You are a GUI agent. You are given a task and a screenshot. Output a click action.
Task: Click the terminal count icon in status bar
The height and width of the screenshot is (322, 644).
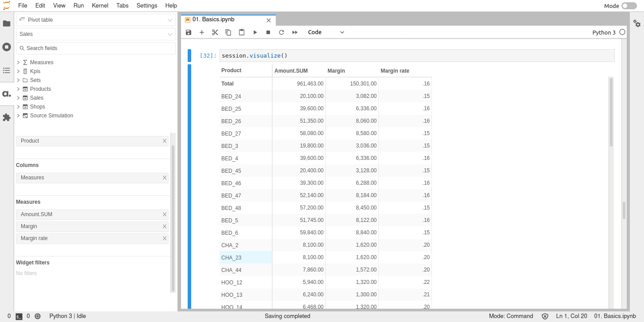pyautogui.click(x=19, y=316)
